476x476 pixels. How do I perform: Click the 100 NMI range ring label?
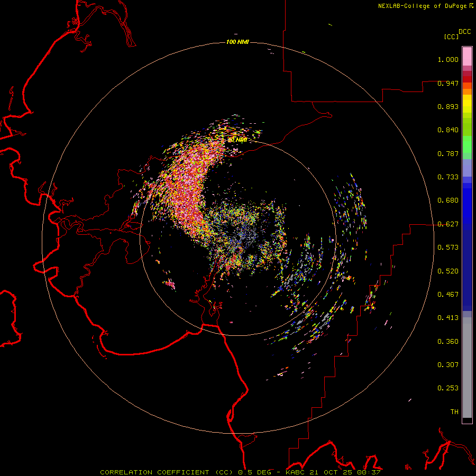237,42
